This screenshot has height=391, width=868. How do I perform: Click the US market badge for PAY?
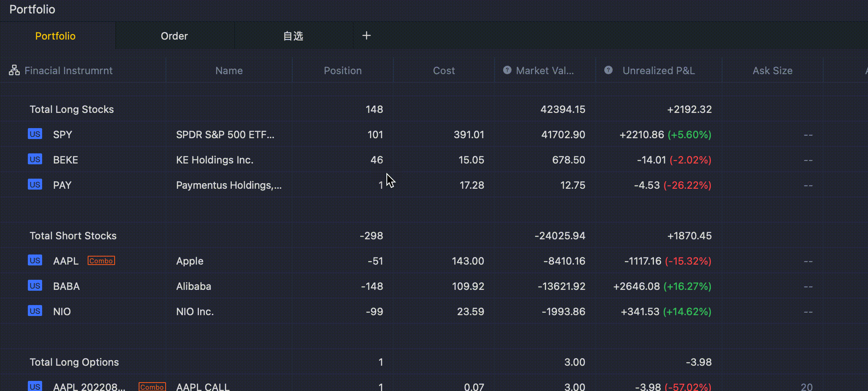click(x=35, y=185)
